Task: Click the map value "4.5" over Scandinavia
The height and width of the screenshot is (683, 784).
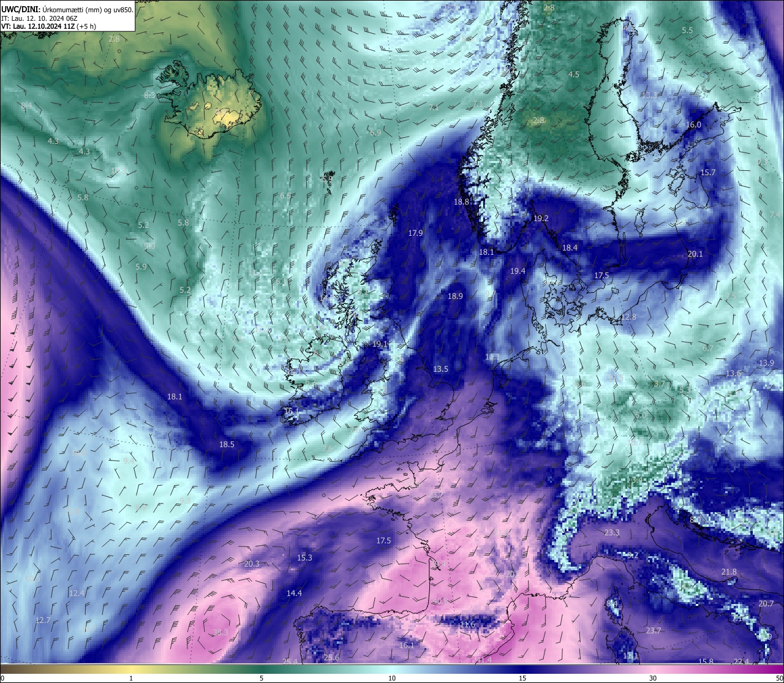Action: [x=574, y=74]
